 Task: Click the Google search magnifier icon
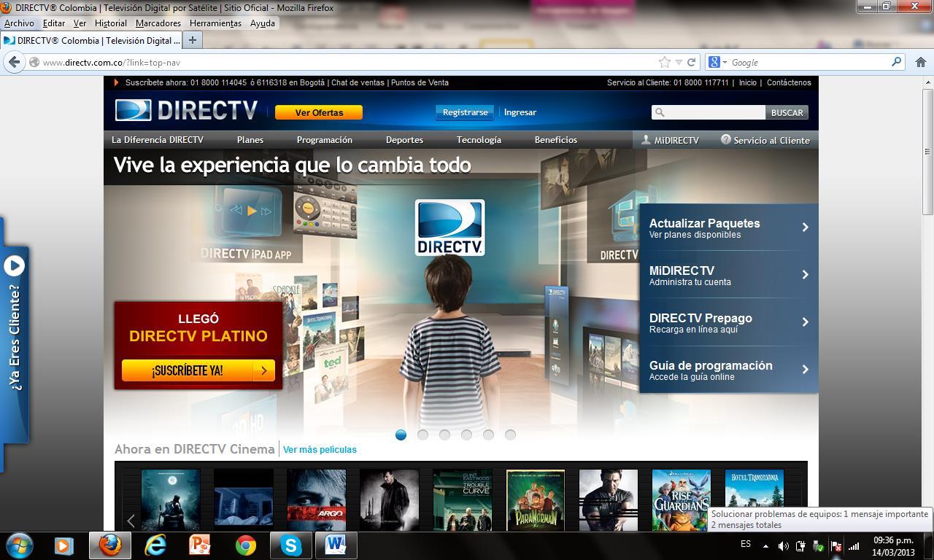[x=897, y=62]
